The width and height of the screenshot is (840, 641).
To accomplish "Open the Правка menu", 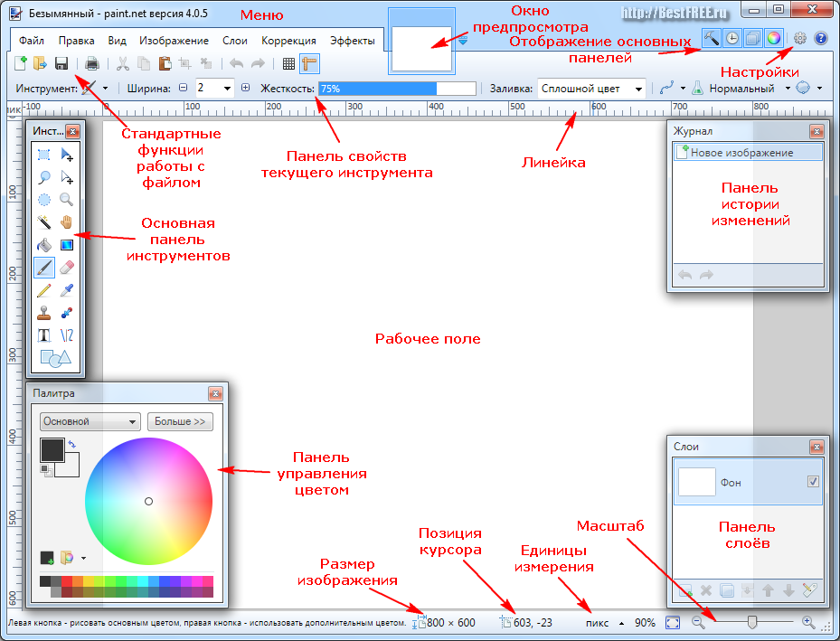I will click(77, 41).
